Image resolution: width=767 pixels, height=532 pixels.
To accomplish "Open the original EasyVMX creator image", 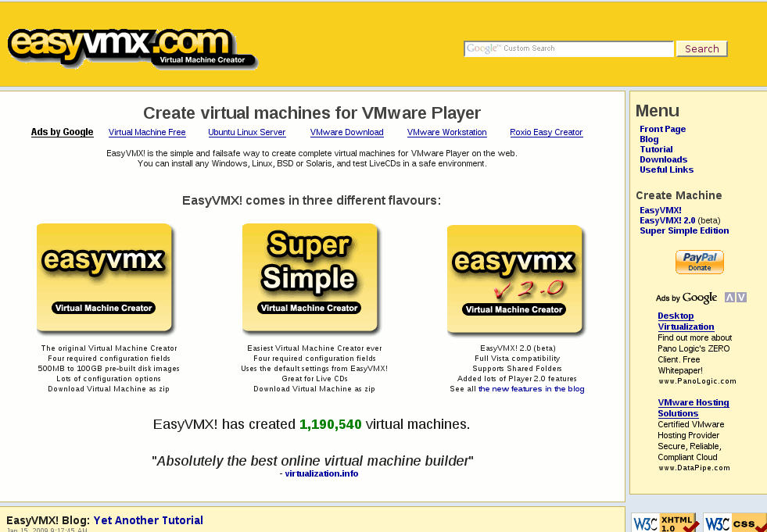I will (x=105, y=278).
